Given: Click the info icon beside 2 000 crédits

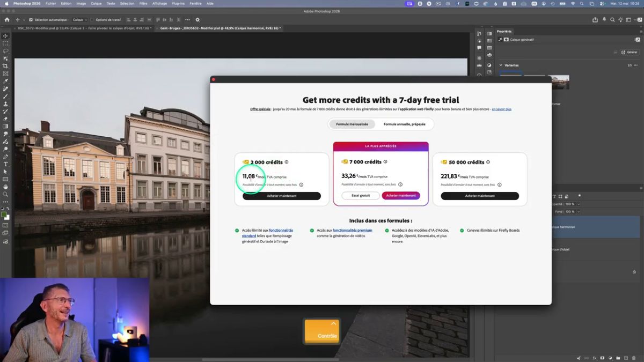Looking at the screenshot, I should (287, 162).
